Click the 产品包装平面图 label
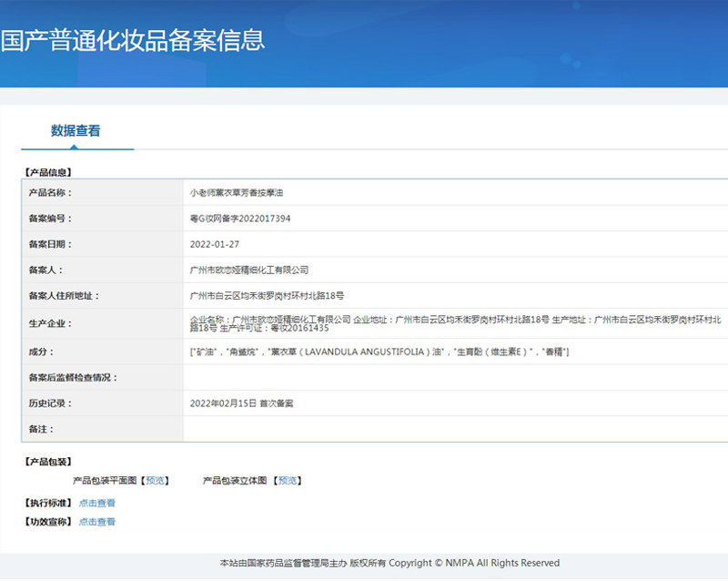Viewport: 728px width, 581px height. 105,481
